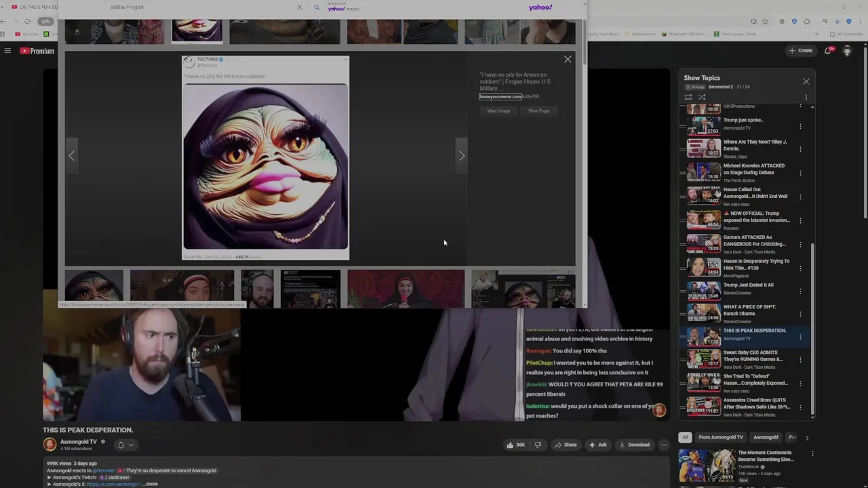
Task: Go to YouTube Premium home logo
Action: tap(37, 51)
